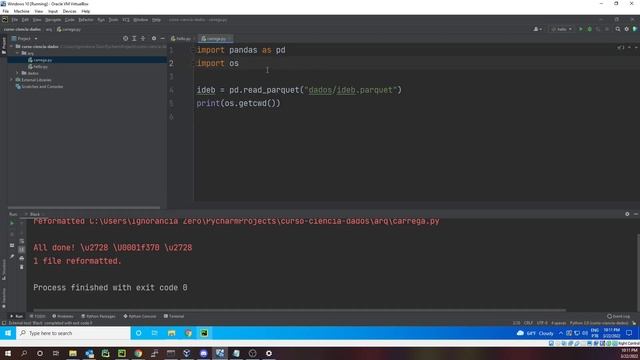Expand External Libraries node
Image resolution: width=640 pixels, height=360 pixels.
[x=11, y=80]
